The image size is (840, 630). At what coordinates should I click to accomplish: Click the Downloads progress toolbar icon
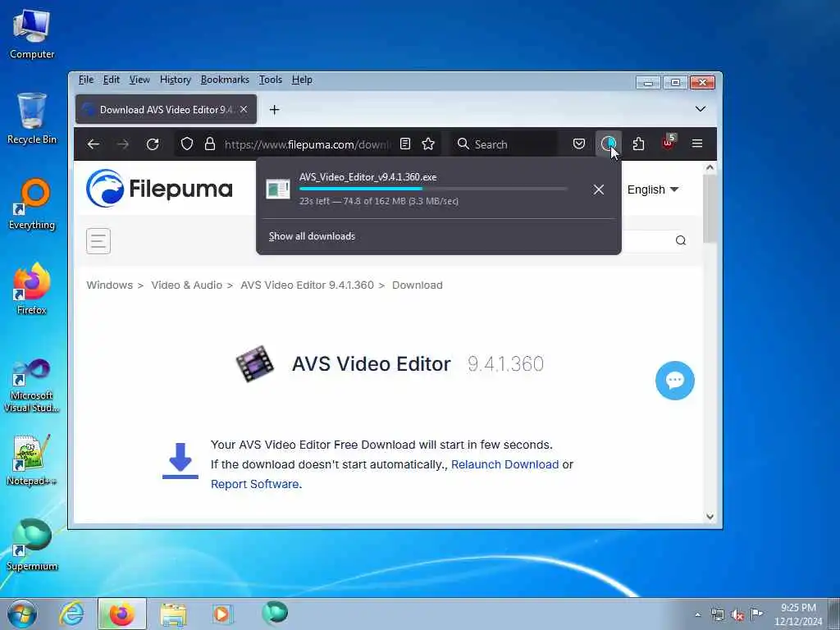tap(608, 144)
